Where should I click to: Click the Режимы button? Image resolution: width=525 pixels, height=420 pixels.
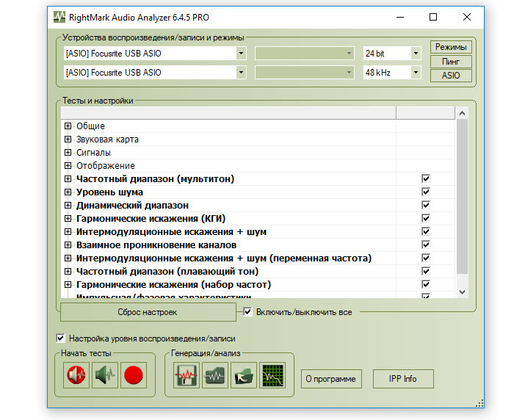451,47
